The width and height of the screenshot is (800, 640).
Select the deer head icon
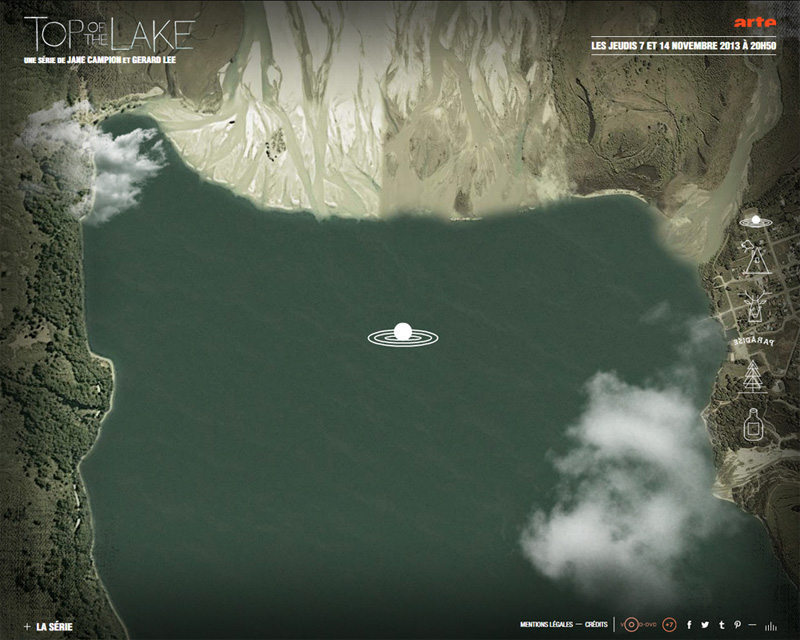[756, 307]
